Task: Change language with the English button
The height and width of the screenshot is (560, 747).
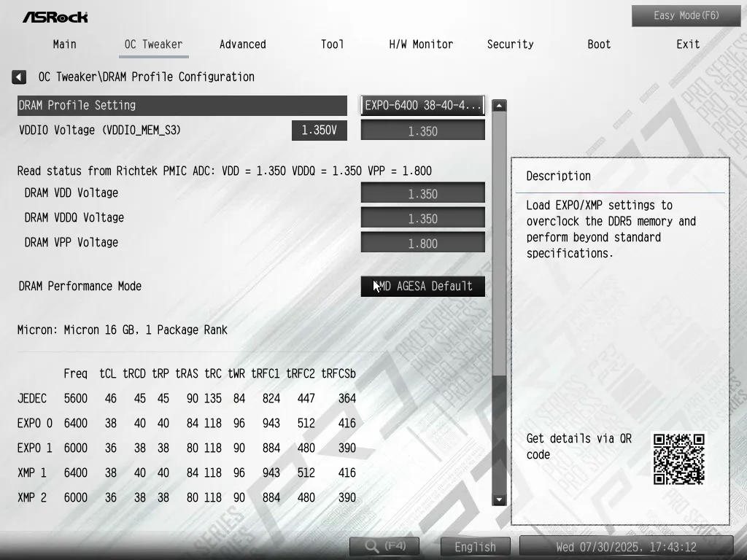Action: pos(475,547)
